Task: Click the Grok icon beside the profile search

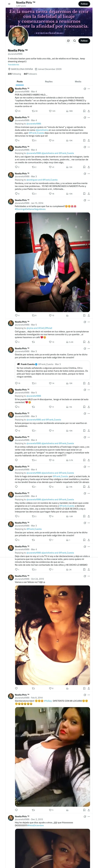Action: click(x=68, y=41)
